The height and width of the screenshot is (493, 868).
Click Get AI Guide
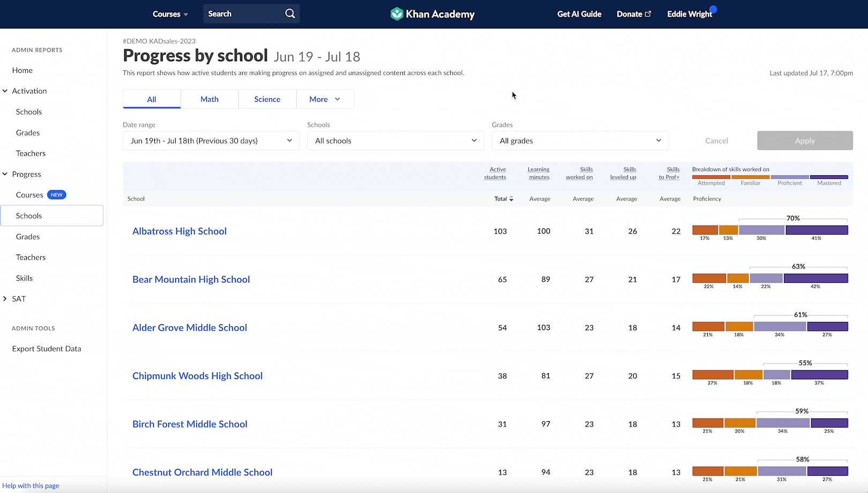[x=579, y=14]
